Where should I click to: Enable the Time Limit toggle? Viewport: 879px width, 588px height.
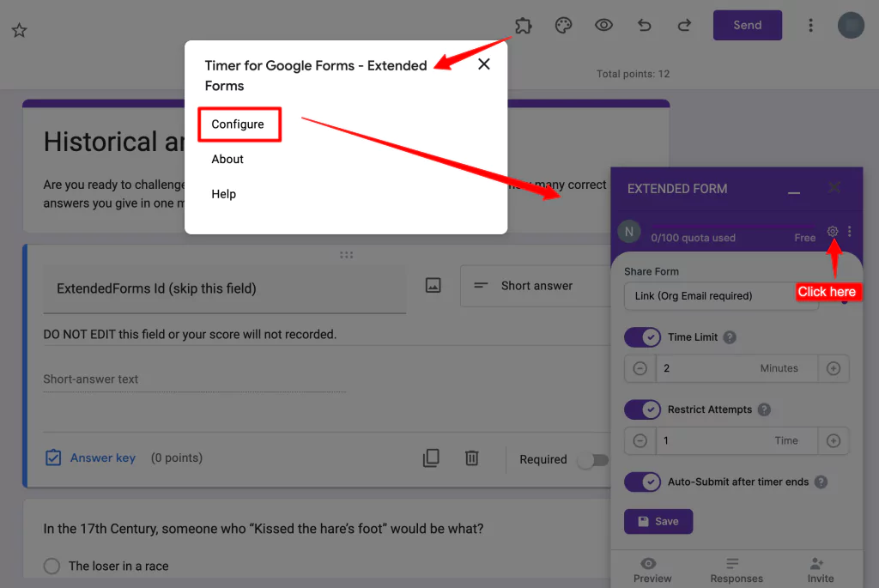tap(642, 336)
